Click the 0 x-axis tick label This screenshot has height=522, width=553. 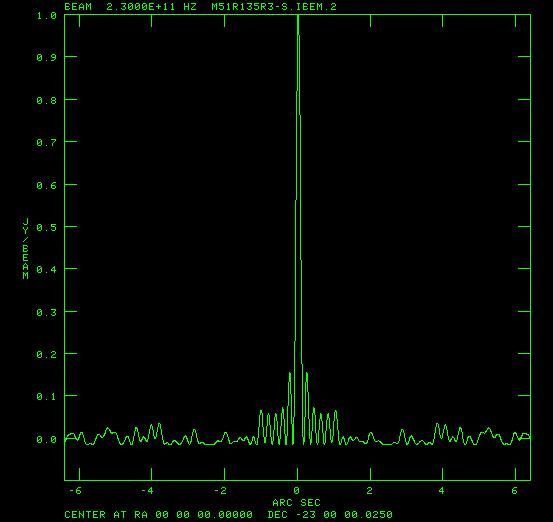point(297,490)
